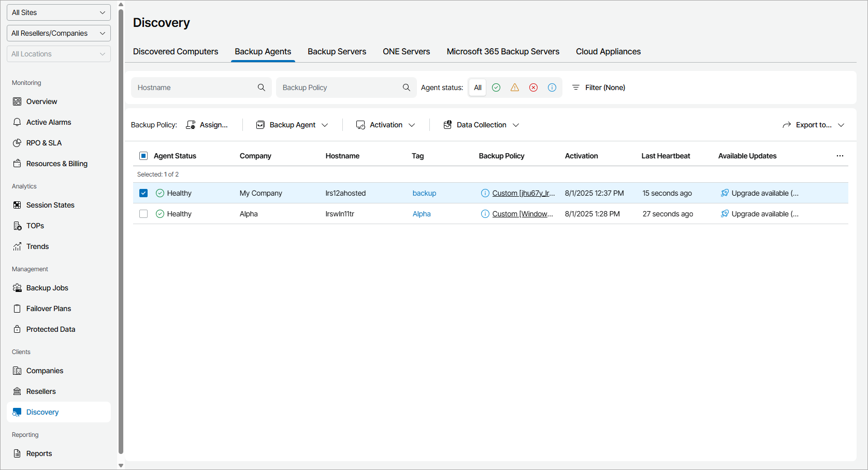
Task: Switch to the Discovered Computers tab
Action: [x=176, y=52]
